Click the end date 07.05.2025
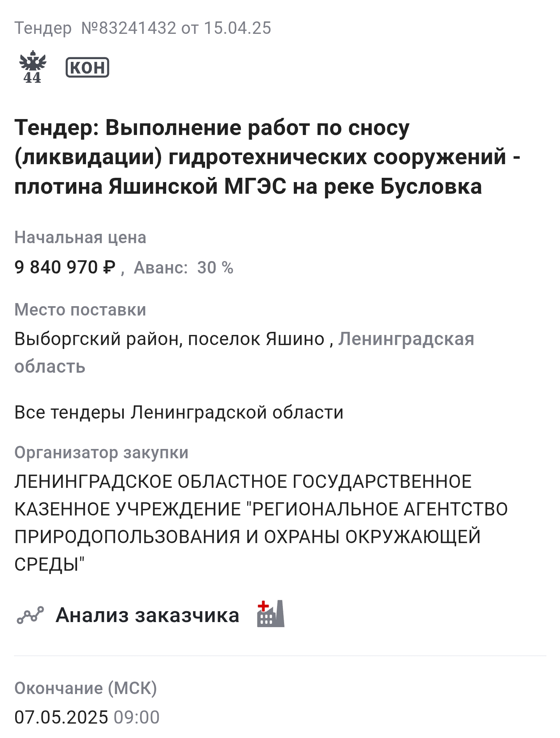The image size is (560, 738). coord(61,717)
